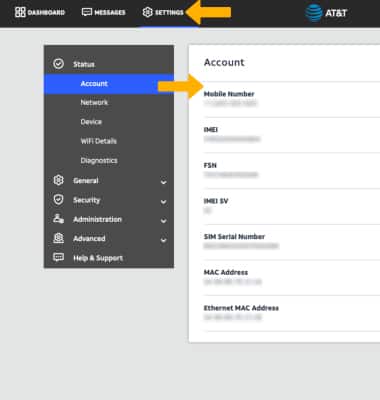
Task: Click the Status checkmark circle icon
Action: click(58, 64)
